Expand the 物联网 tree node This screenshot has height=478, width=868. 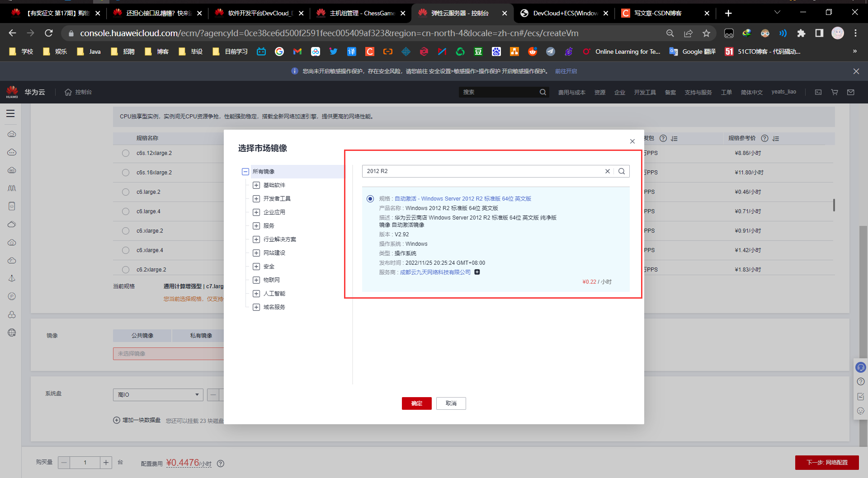point(256,280)
